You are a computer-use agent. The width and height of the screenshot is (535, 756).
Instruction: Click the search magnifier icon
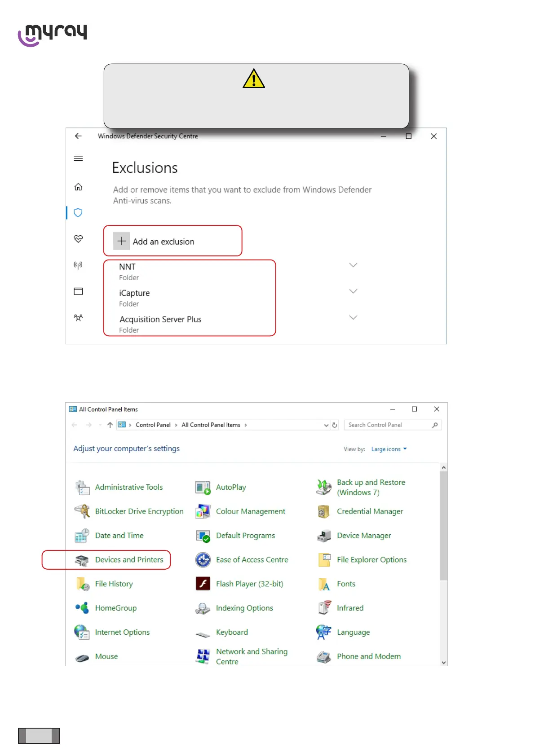point(435,425)
